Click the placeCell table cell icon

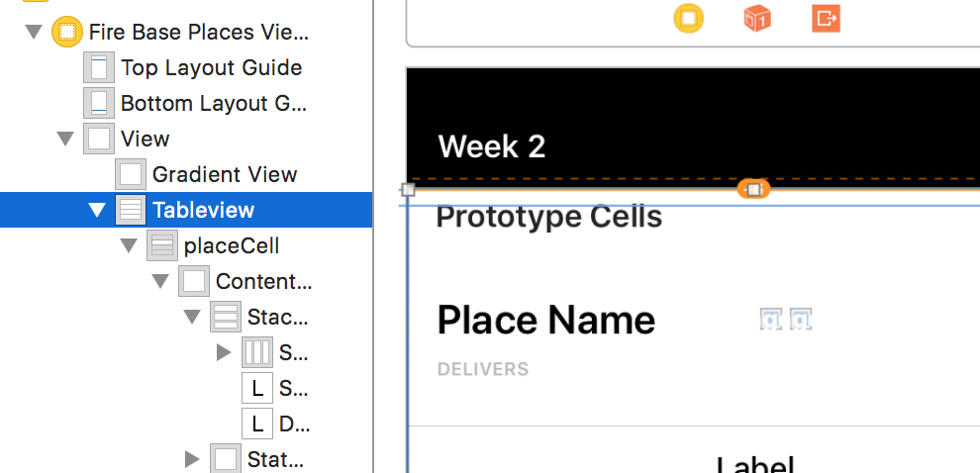coord(162,245)
